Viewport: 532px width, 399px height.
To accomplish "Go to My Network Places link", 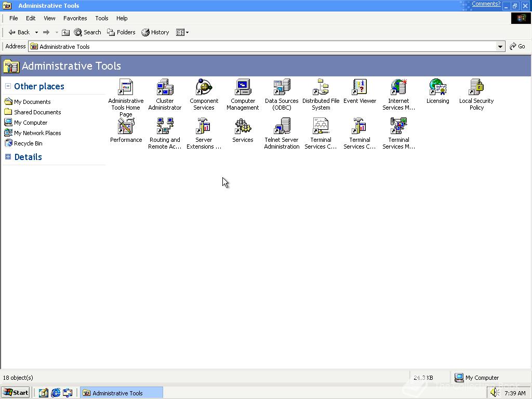I will [x=37, y=133].
